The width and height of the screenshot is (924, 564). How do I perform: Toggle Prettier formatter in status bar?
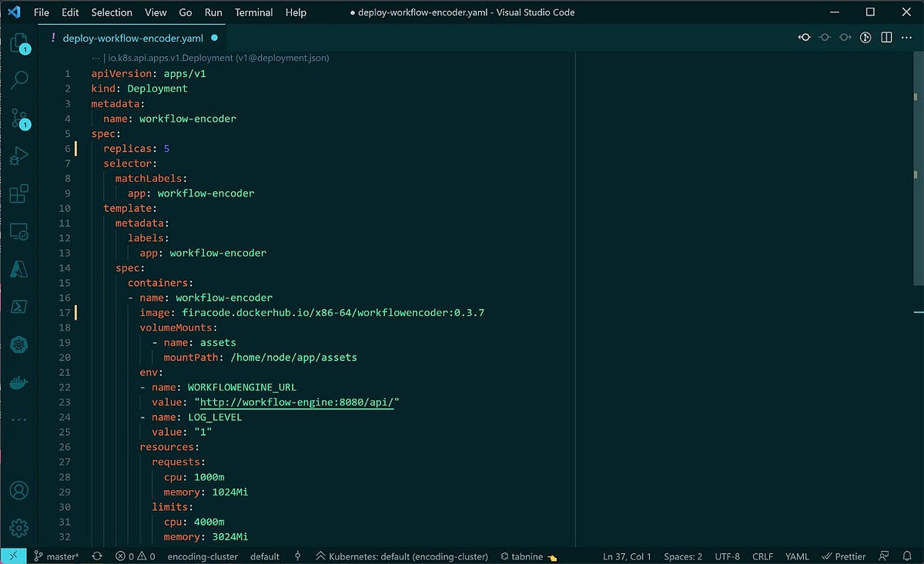point(845,556)
